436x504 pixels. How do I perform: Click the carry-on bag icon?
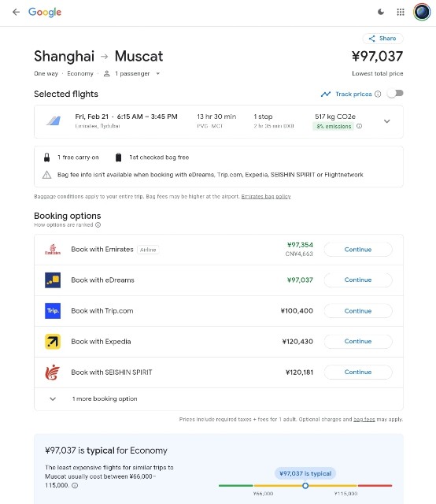[47, 157]
